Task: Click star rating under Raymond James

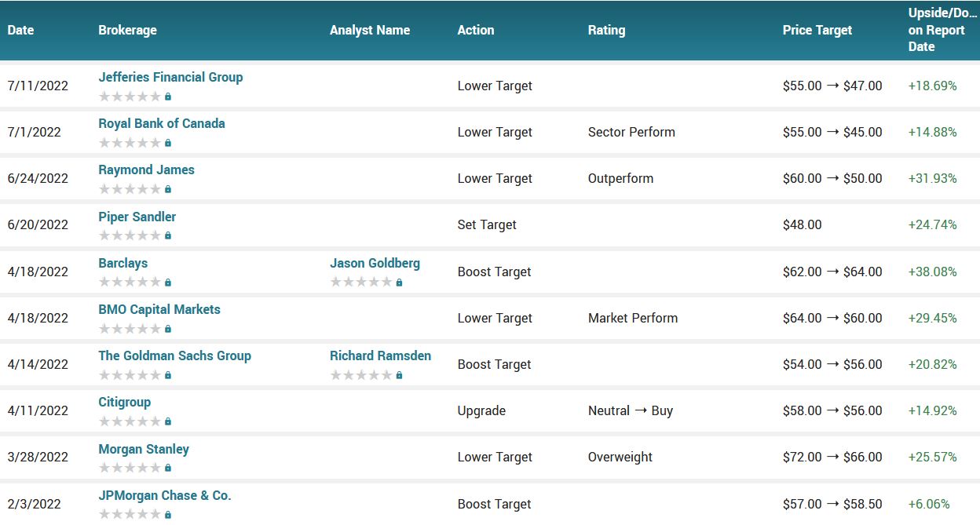Action: click(130, 189)
